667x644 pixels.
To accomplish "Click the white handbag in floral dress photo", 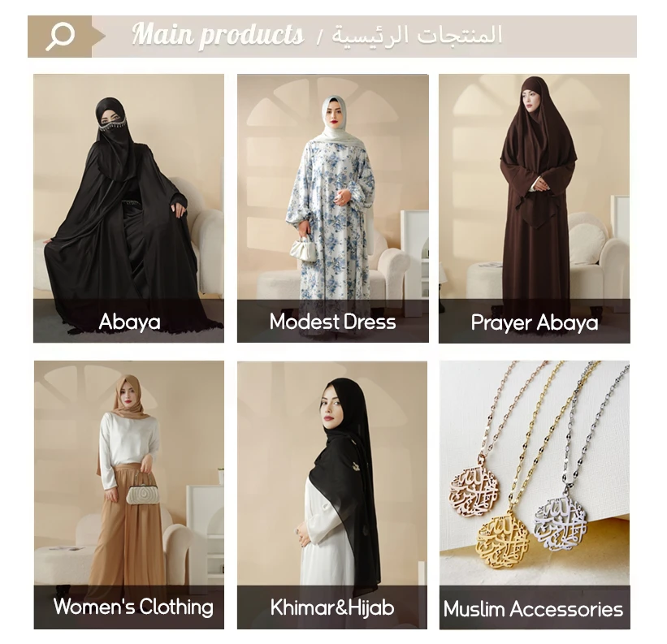I will [305, 249].
